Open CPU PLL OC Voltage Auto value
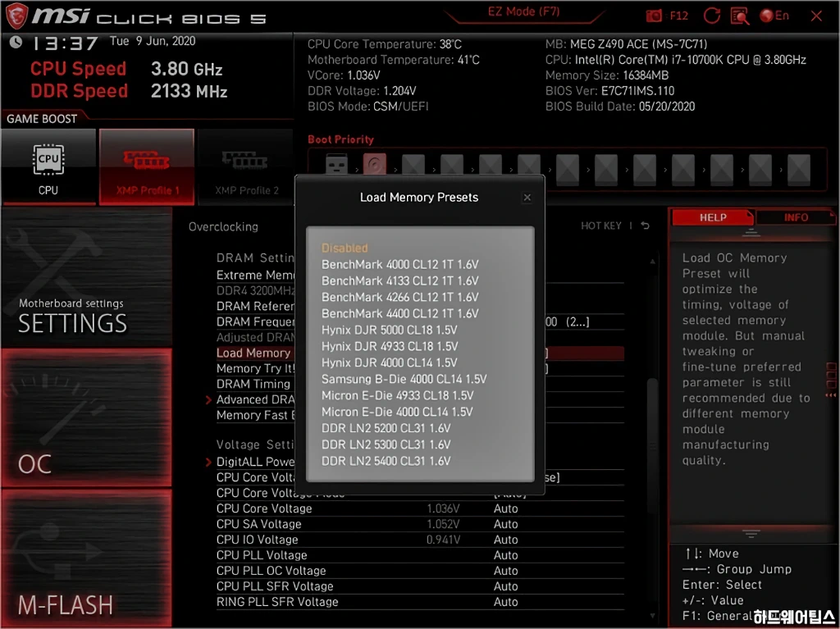Screen dimensions: 840x629 [x=505, y=571]
